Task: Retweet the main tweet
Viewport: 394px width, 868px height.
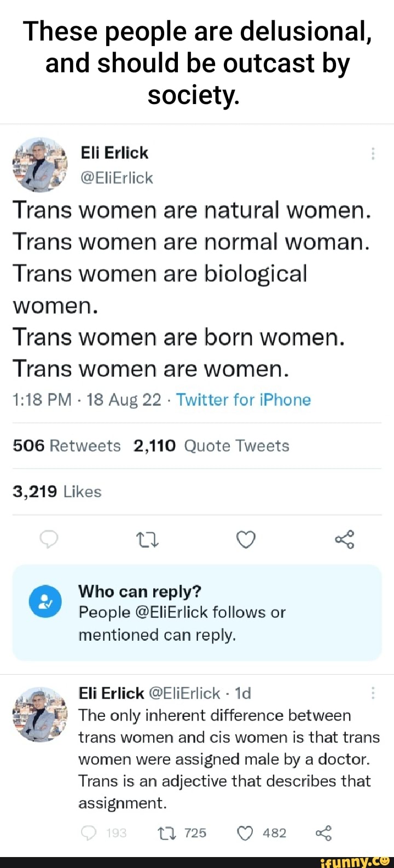Action: click(x=147, y=540)
